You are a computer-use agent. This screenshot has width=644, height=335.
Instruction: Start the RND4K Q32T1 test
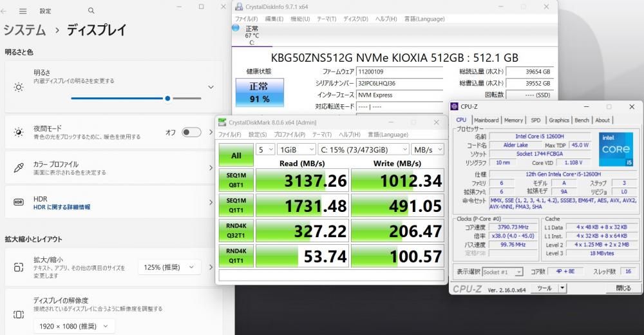(236, 231)
